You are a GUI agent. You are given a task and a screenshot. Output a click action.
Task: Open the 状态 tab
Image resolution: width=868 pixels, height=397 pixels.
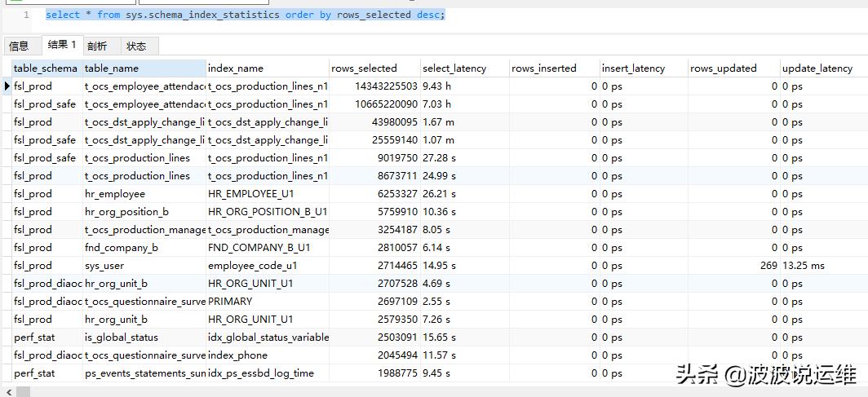click(x=139, y=46)
